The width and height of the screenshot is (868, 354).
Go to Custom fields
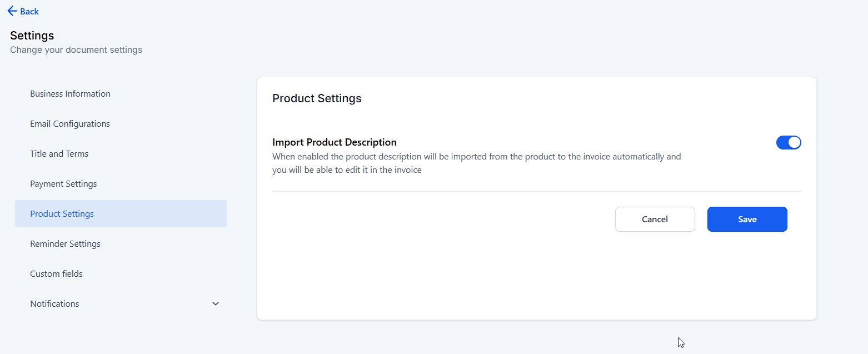pyautogui.click(x=56, y=273)
